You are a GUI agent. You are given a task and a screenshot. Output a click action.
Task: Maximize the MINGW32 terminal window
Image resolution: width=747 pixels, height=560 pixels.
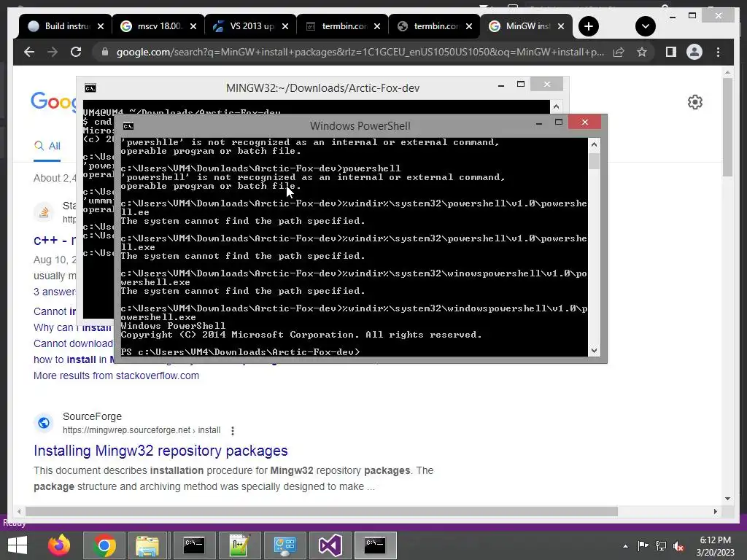coord(521,85)
